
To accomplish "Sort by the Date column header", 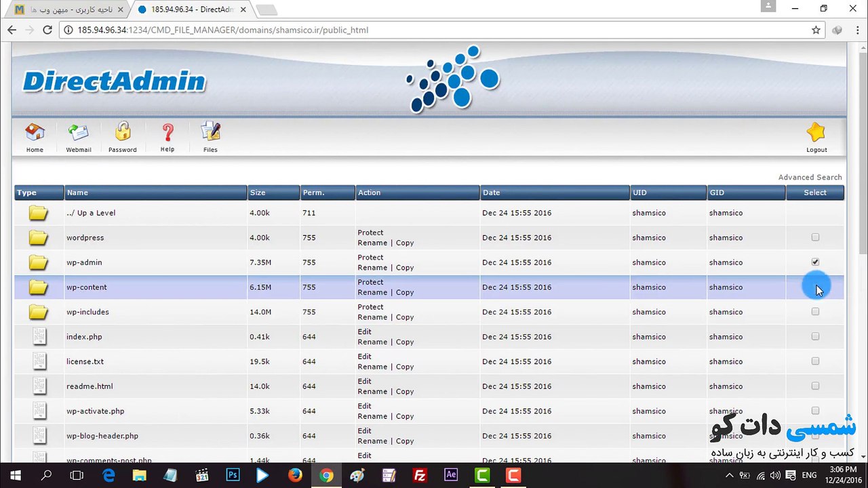I will (x=554, y=192).
